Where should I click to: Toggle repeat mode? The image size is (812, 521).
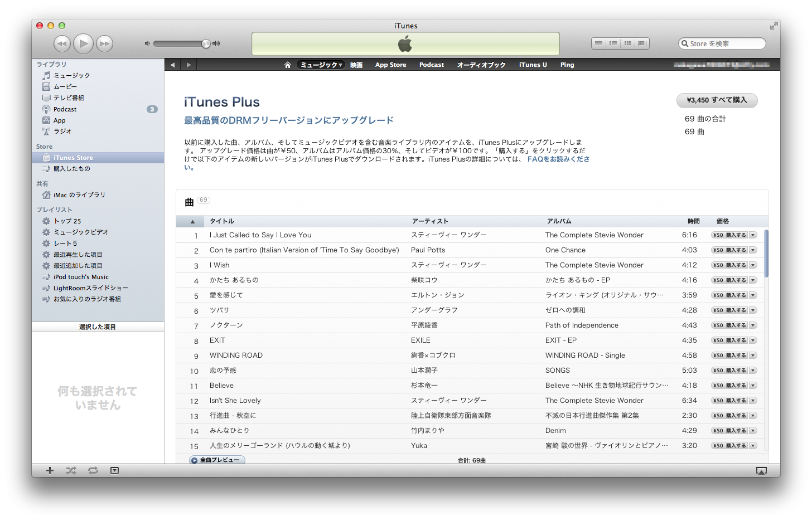point(93,470)
